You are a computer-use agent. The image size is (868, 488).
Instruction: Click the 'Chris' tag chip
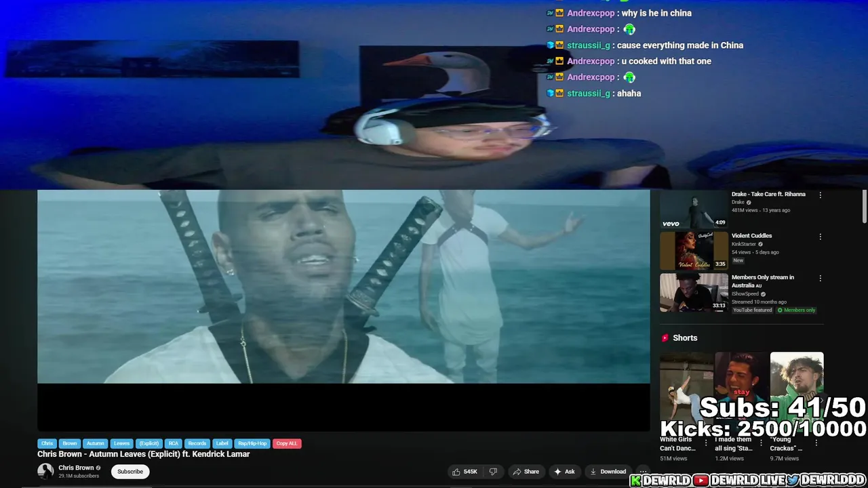point(47,443)
